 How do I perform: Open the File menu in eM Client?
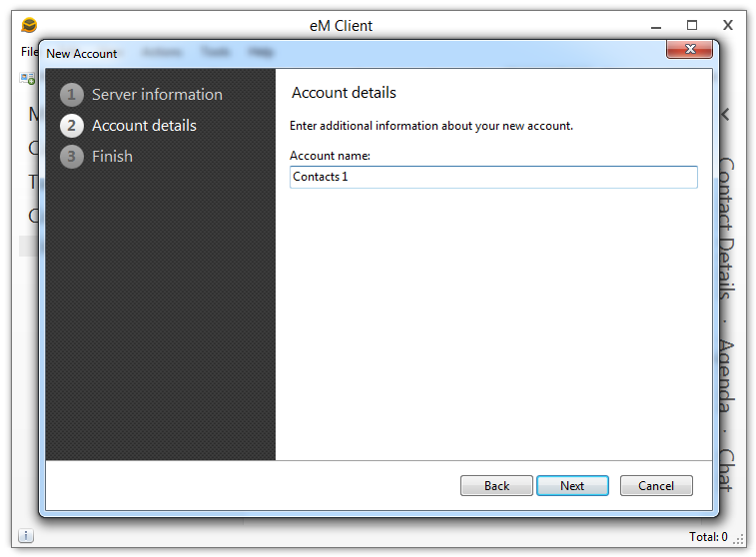(29, 52)
